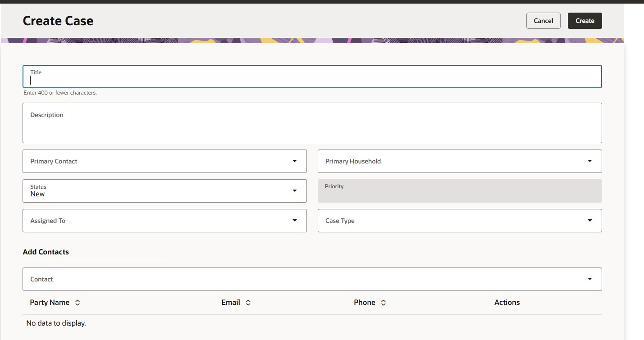The width and height of the screenshot is (644, 340).
Task: Click the Primary Household chevron icon
Action: tap(589, 161)
